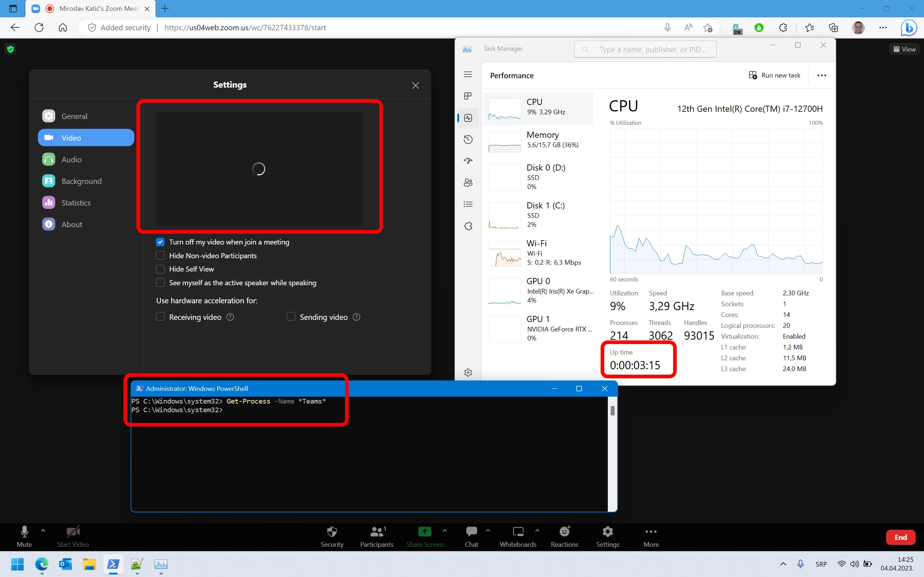Switch to Audio settings tab
The height and width of the screenshot is (577, 924).
coord(71,159)
